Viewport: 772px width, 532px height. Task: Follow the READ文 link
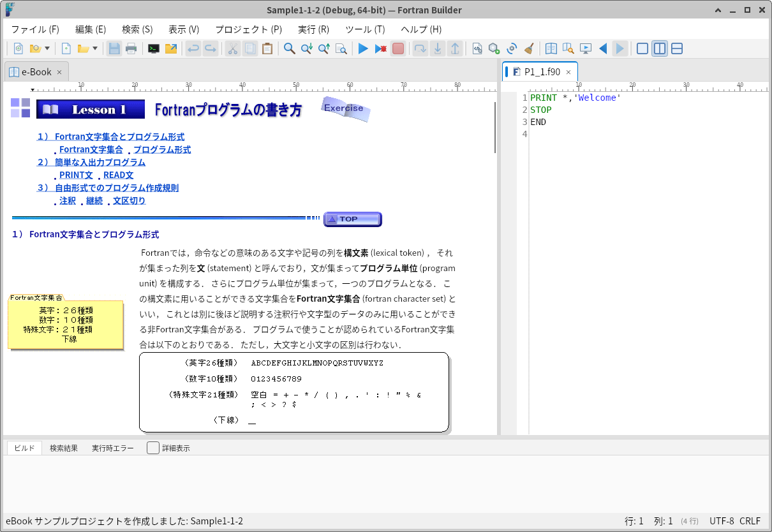pos(119,175)
